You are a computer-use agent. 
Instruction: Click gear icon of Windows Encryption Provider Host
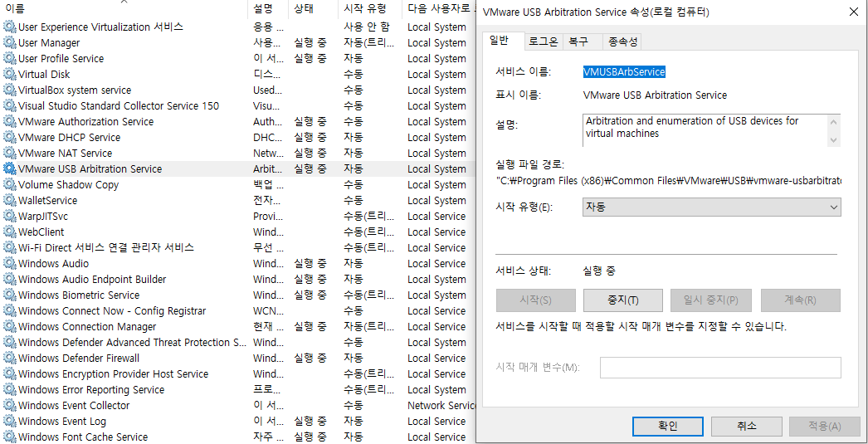[x=9, y=374]
